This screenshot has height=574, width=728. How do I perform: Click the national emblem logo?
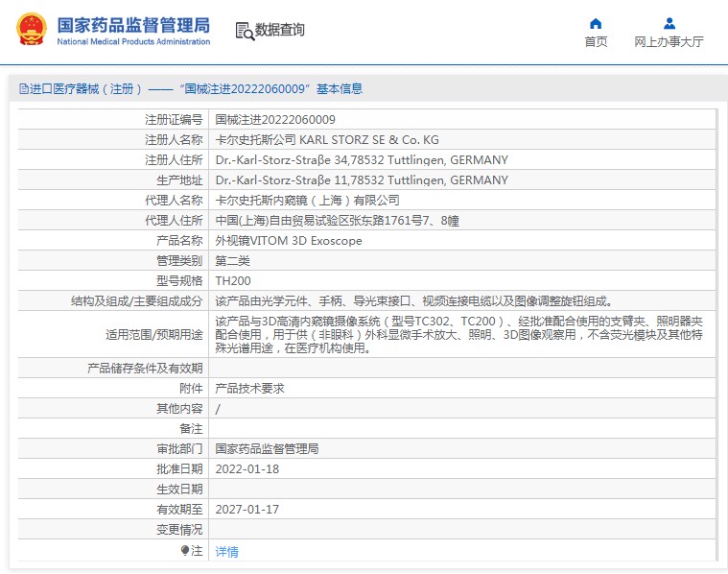coord(32,30)
